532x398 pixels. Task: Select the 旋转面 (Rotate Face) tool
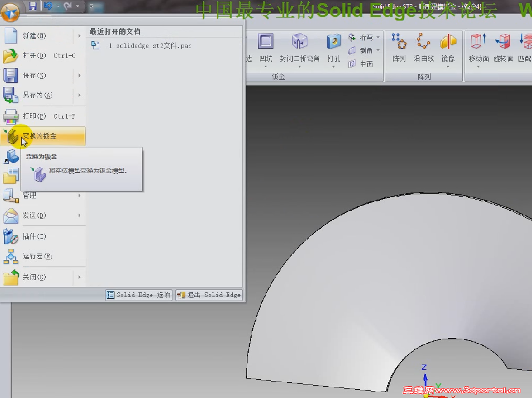pos(503,48)
